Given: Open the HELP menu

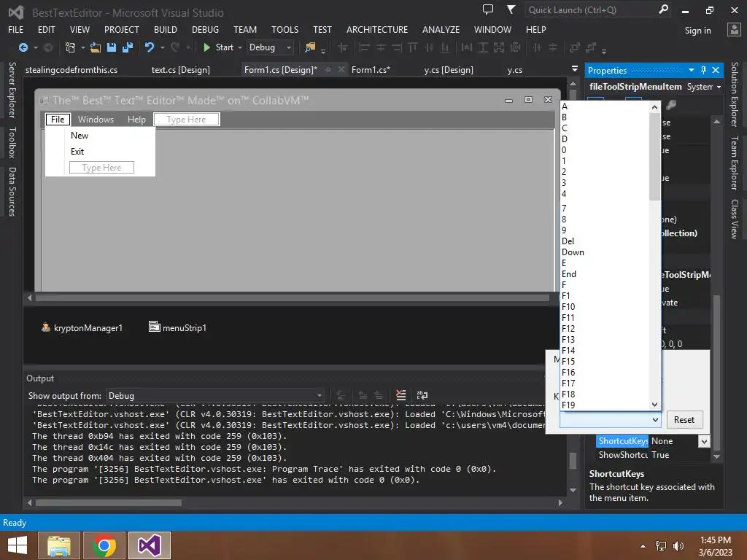Looking at the screenshot, I should coord(536,29).
